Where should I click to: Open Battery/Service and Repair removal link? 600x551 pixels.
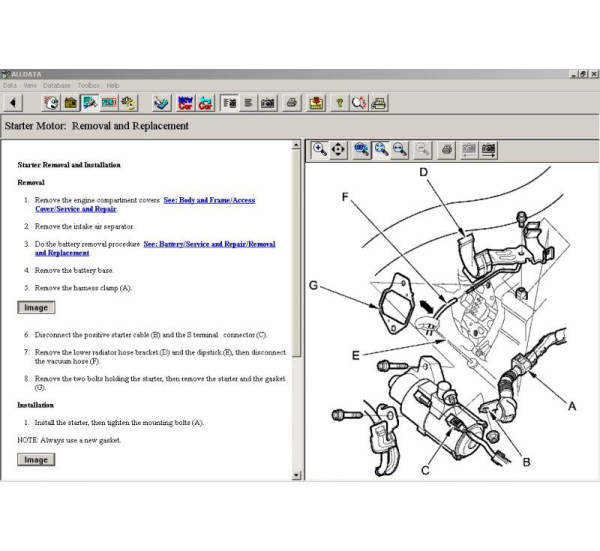(209, 244)
